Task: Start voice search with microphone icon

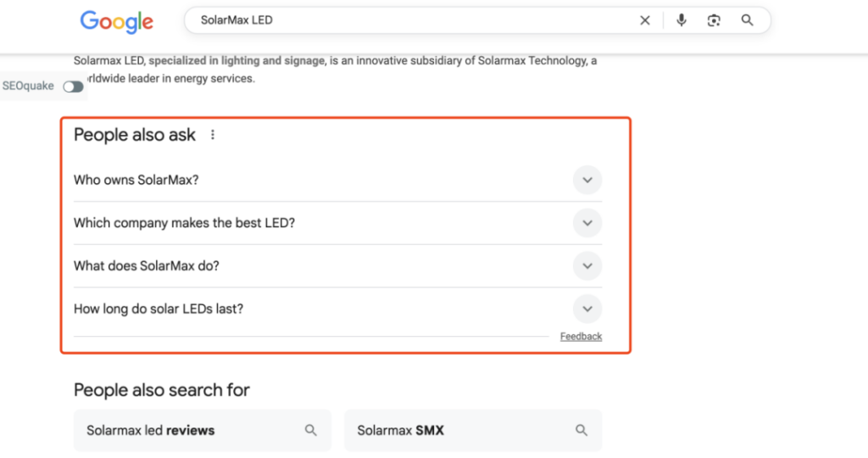Action: (x=682, y=20)
